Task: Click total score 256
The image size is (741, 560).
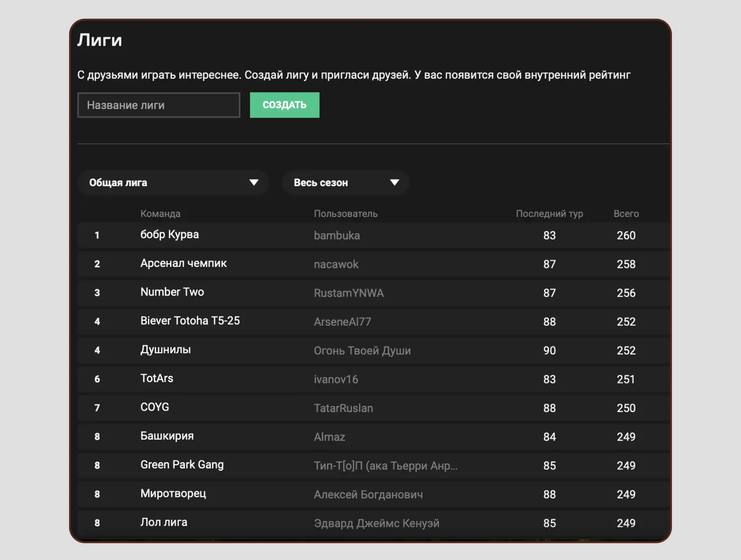Action: click(626, 293)
